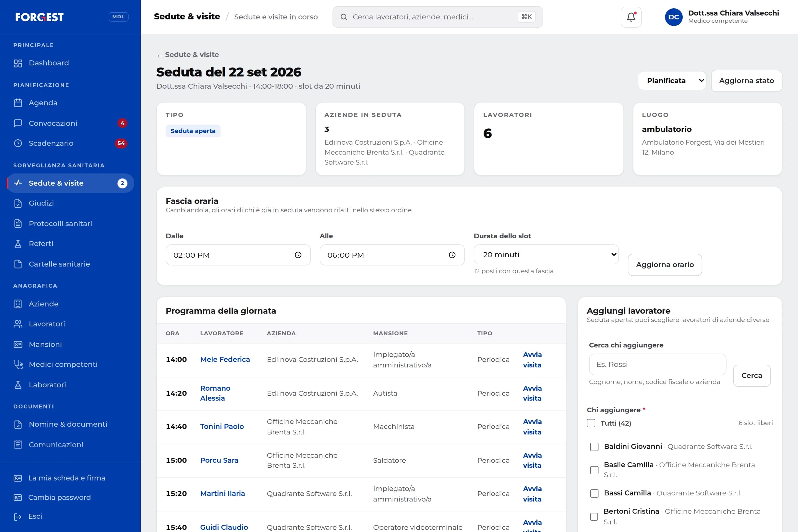Select Basile Camilla checkbox
The height and width of the screenshot is (532, 798).
click(x=594, y=470)
